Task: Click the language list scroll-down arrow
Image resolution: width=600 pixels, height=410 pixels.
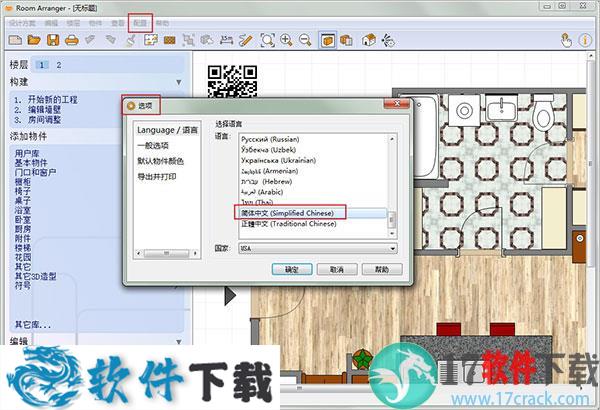Action: coord(391,233)
